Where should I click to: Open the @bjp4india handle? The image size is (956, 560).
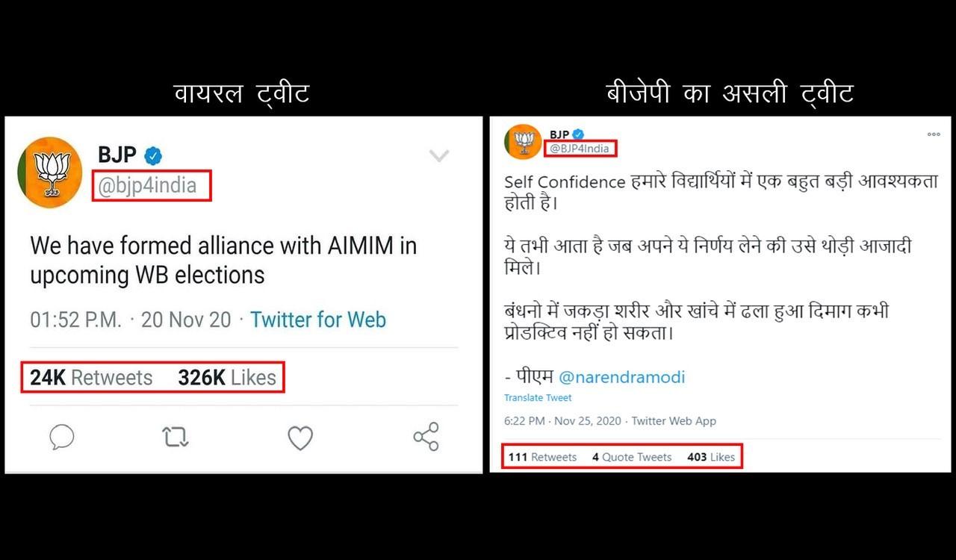(147, 185)
